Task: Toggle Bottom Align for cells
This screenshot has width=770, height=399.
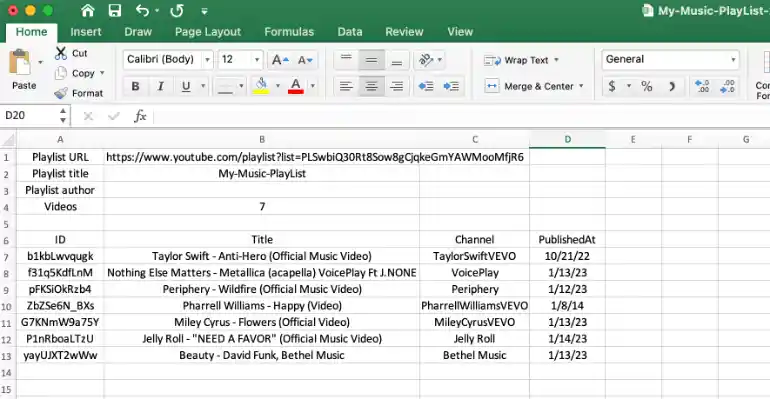Action: (x=397, y=60)
